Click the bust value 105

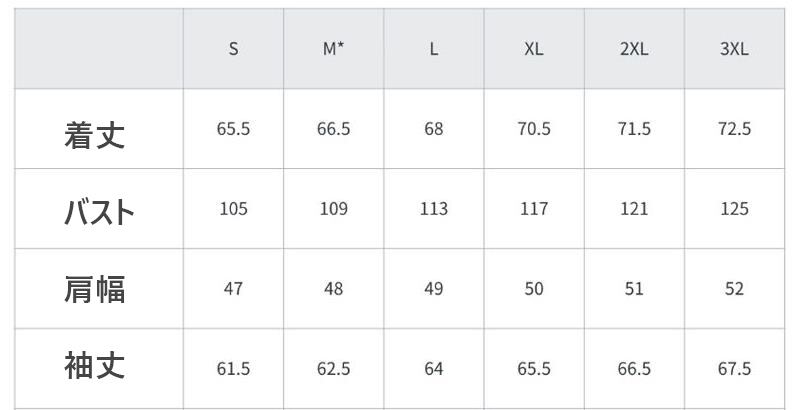click(233, 209)
